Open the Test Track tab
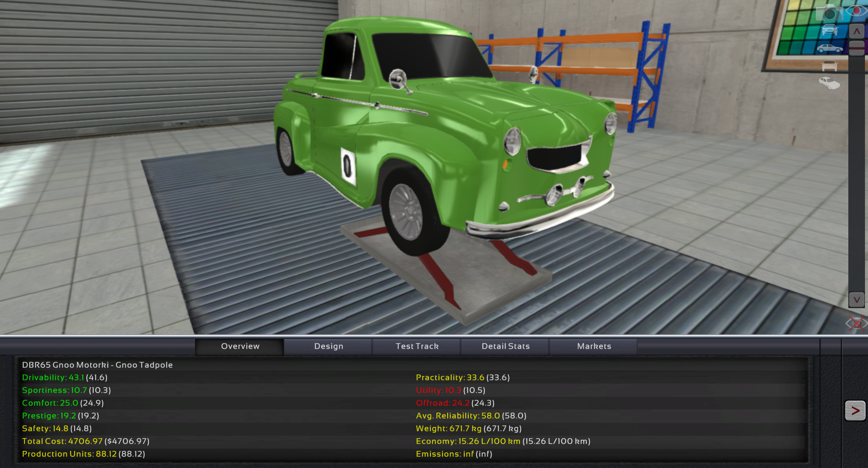The height and width of the screenshot is (468, 868). (x=417, y=346)
